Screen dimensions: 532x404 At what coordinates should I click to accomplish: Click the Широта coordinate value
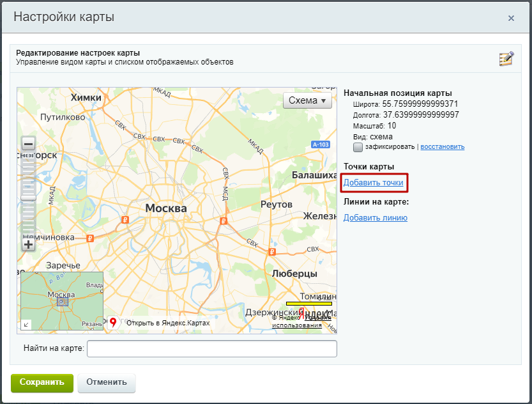(x=420, y=104)
